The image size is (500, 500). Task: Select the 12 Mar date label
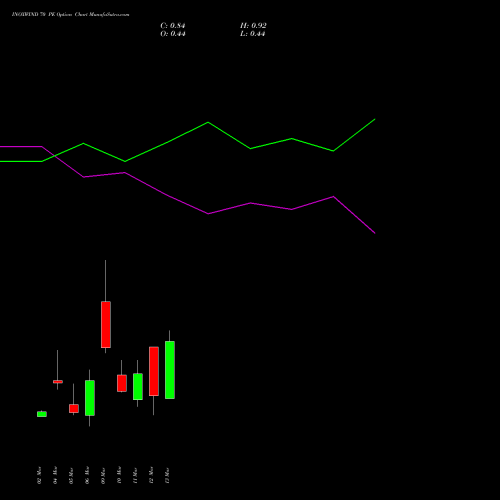click(151, 475)
